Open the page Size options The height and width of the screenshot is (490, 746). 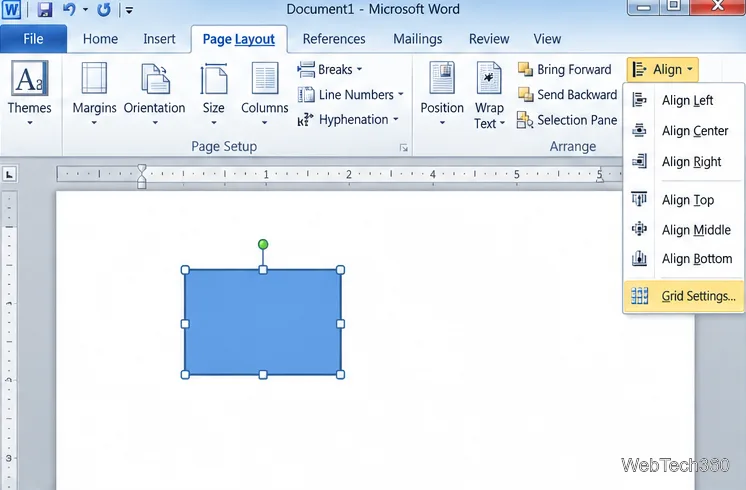(214, 93)
